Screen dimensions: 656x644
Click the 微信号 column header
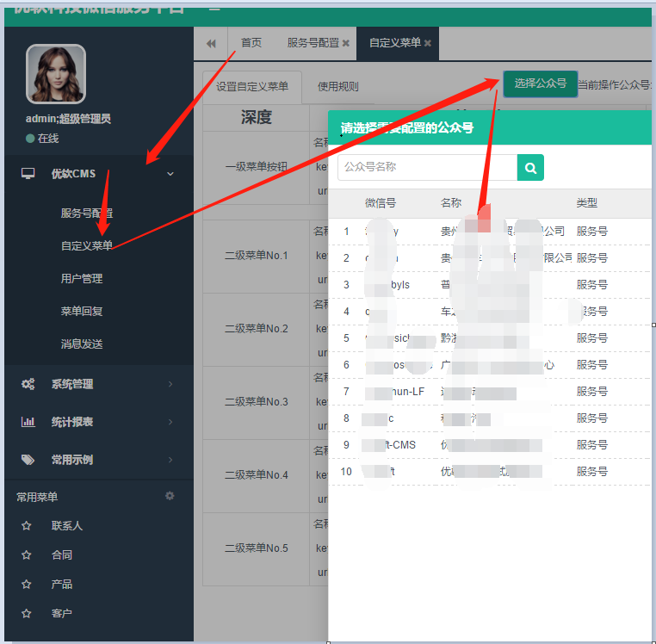coord(381,203)
